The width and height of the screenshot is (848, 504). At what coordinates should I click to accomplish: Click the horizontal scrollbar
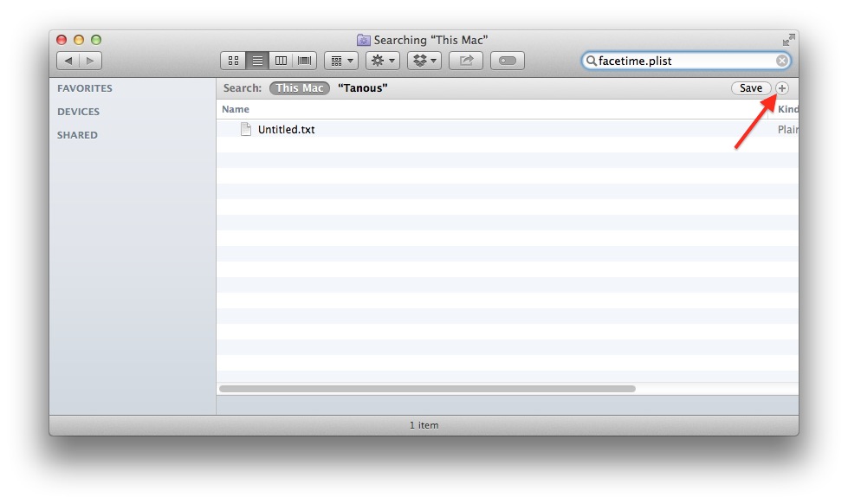tap(427, 389)
